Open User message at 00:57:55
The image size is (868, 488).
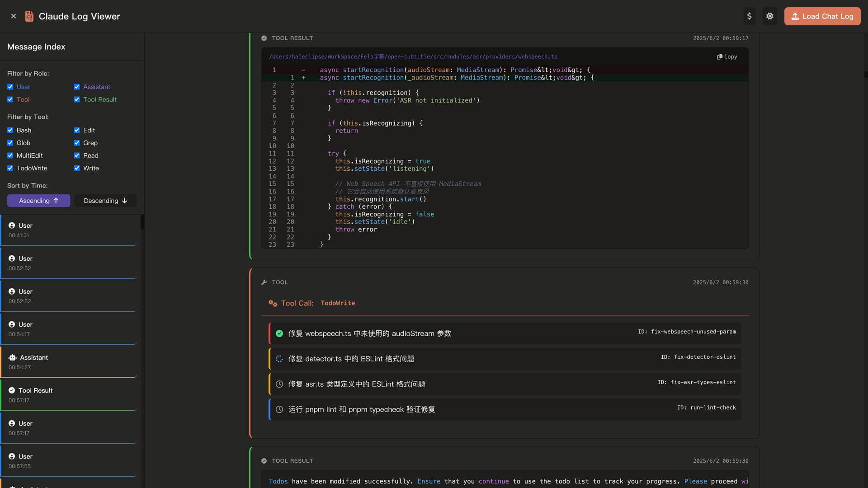pos(69,461)
